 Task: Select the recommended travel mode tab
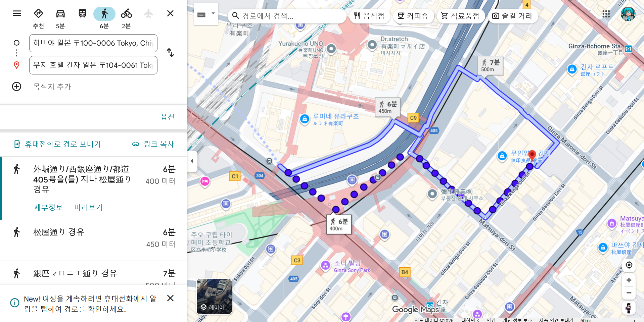39,18
